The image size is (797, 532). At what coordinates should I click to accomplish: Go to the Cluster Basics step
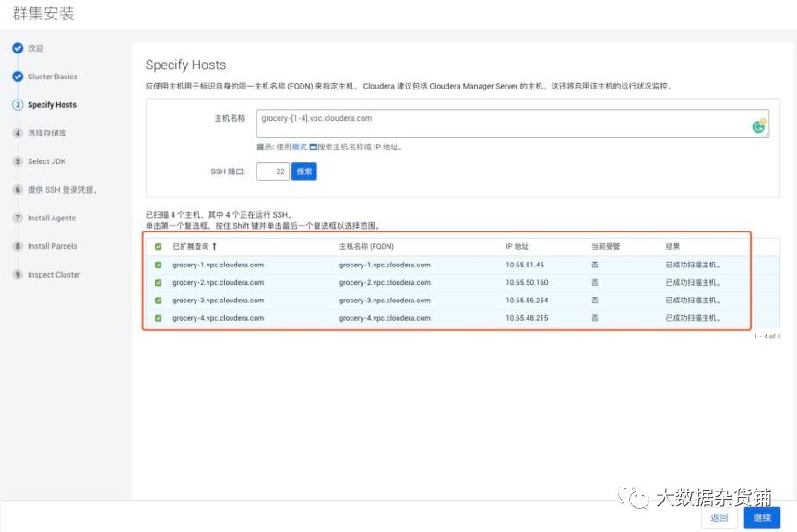(53, 77)
